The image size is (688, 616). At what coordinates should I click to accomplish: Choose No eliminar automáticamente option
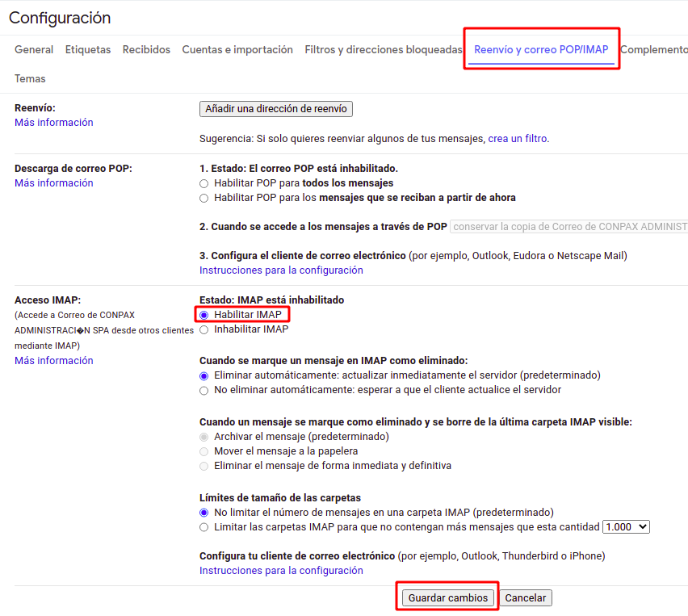[x=203, y=390]
